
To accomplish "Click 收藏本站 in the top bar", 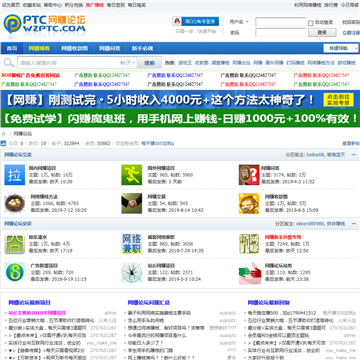I will [32, 5].
